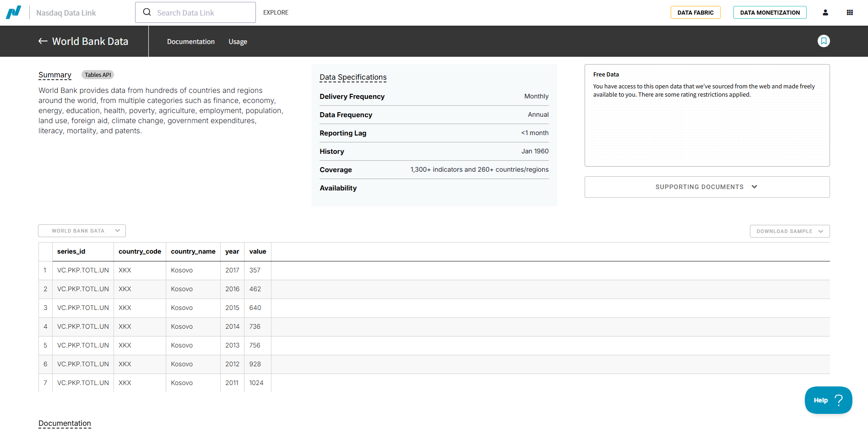This screenshot has width=868, height=429.
Task: Click the World Bank Data title
Action: click(90, 41)
